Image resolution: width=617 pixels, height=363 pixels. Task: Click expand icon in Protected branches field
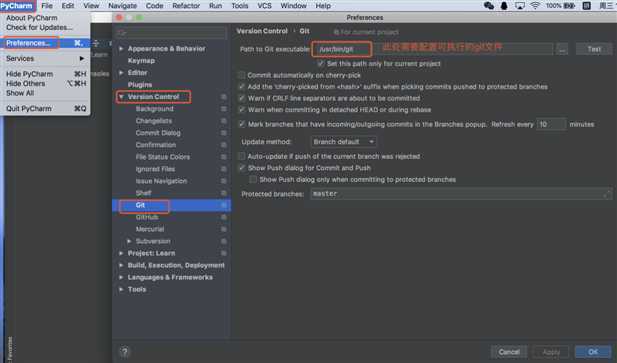pos(608,194)
